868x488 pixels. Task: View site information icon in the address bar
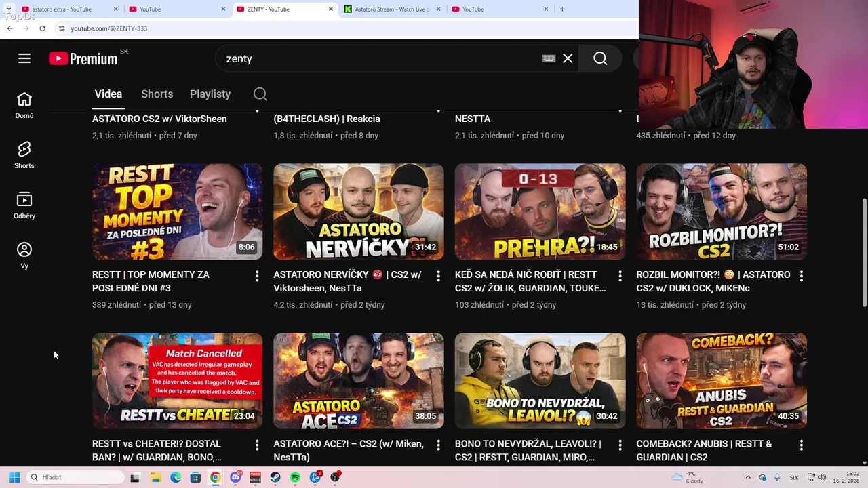click(x=62, y=28)
